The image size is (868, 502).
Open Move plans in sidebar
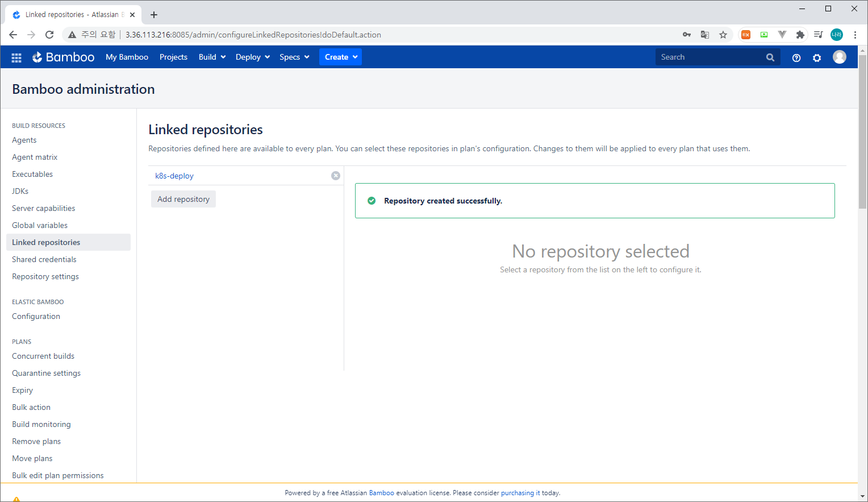pos(32,458)
